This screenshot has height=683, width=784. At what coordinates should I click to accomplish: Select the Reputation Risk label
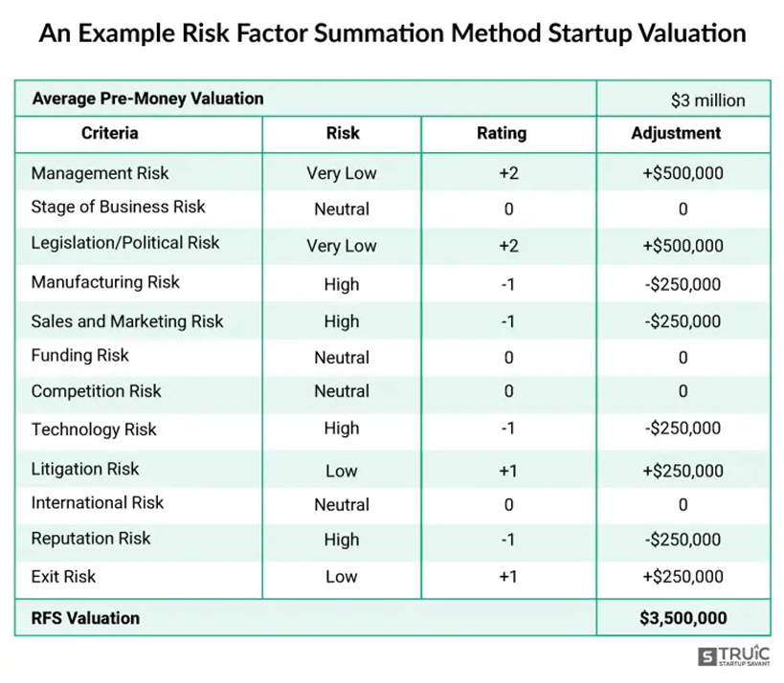point(91,539)
